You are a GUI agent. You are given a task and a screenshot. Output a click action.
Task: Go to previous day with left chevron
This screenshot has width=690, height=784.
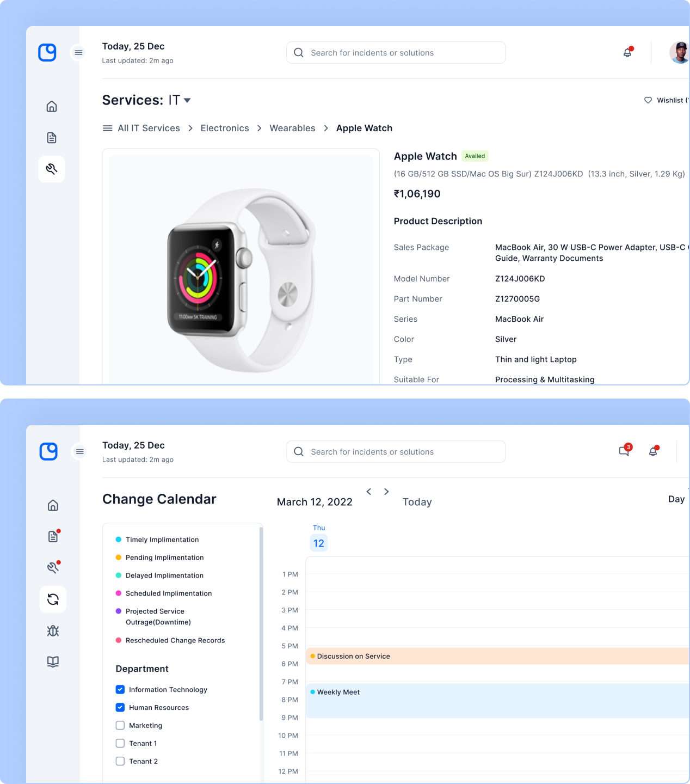tap(369, 492)
